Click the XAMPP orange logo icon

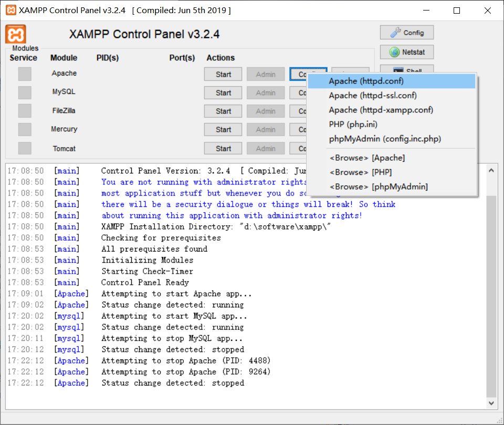point(15,34)
